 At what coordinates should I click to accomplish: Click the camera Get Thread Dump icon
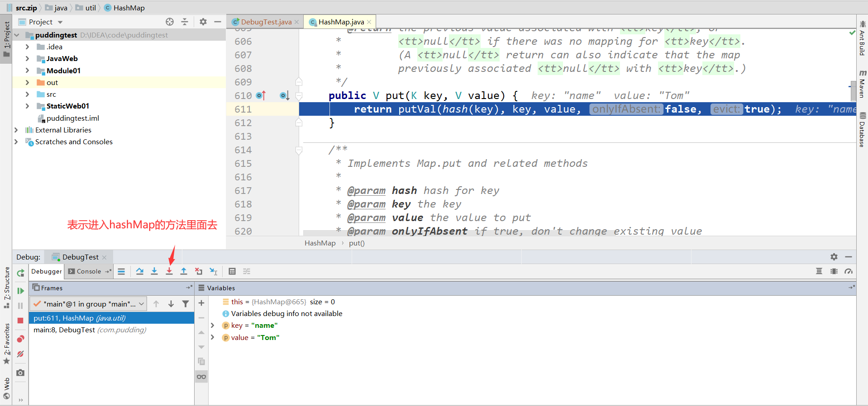[x=20, y=373]
